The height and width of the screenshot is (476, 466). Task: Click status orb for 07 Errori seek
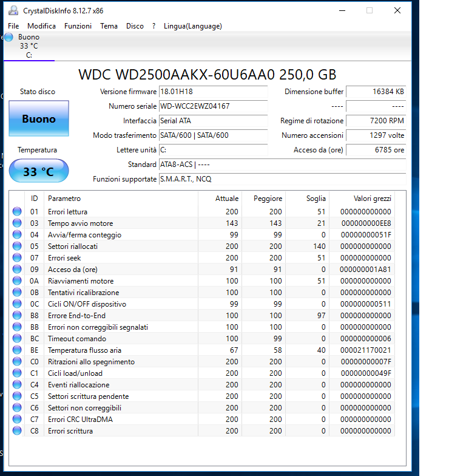coord(17,257)
